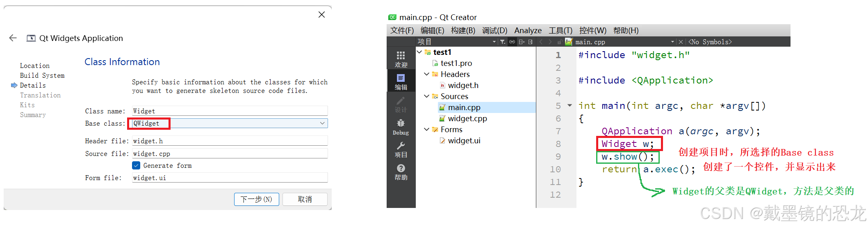Open the 控件(W) menu
This screenshot has height=228, width=868.
pos(592,31)
